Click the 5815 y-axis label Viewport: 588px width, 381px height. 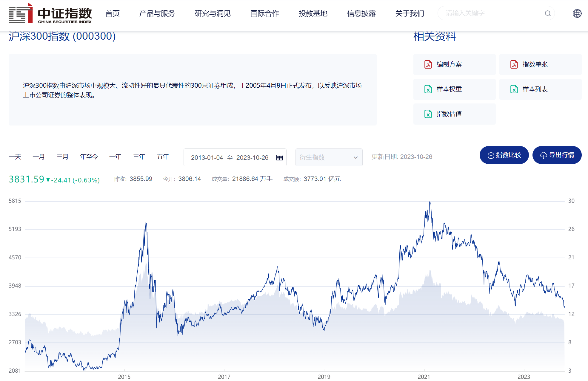tap(15, 201)
